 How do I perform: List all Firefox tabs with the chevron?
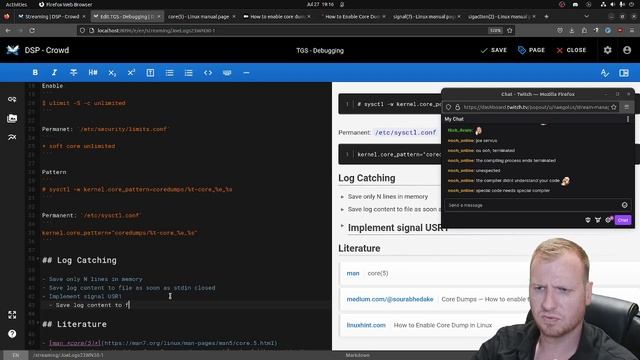click(x=587, y=16)
